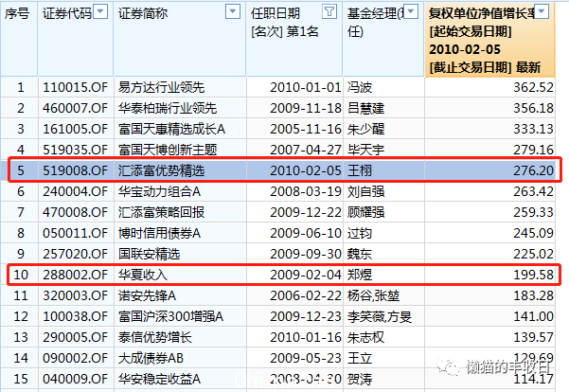Select growth value 245.09
This screenshot has width=569, height=392.
point(533,233)
